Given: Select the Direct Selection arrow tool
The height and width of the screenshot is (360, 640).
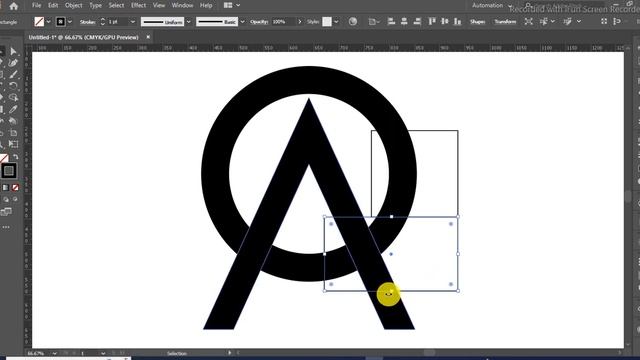Looking at the screenshot, I should pos(13,51).
